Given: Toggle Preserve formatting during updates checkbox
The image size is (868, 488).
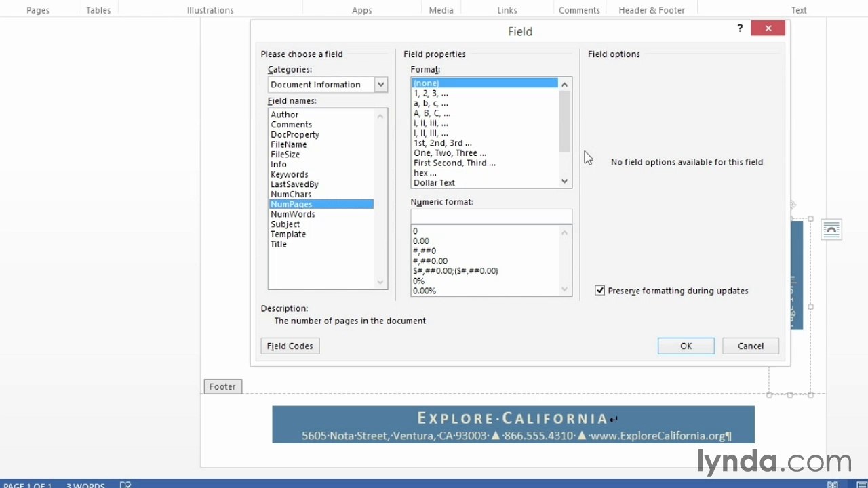Looking at the screenshot, I should pyautogui.click(x=600, y=291).
